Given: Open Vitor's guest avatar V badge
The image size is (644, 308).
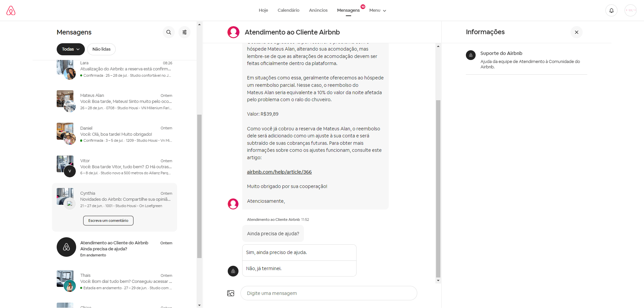Looking at the screenshot, I should [70, 171].
